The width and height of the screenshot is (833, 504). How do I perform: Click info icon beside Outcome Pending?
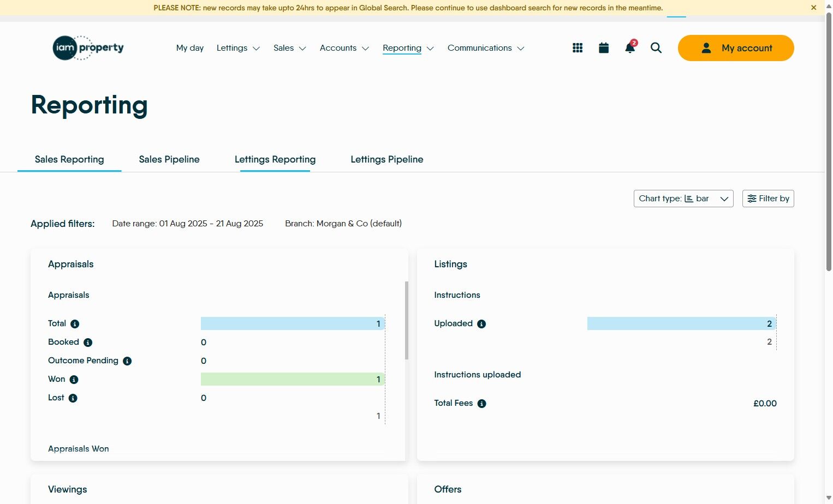127,361
